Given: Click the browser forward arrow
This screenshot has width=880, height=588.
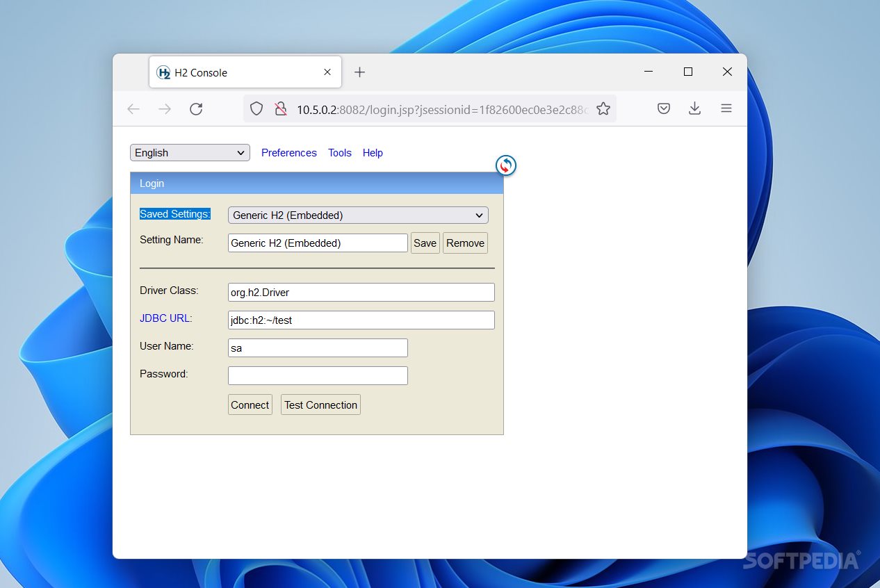Looking at the screenshot, I should click(x=165, y=109).
